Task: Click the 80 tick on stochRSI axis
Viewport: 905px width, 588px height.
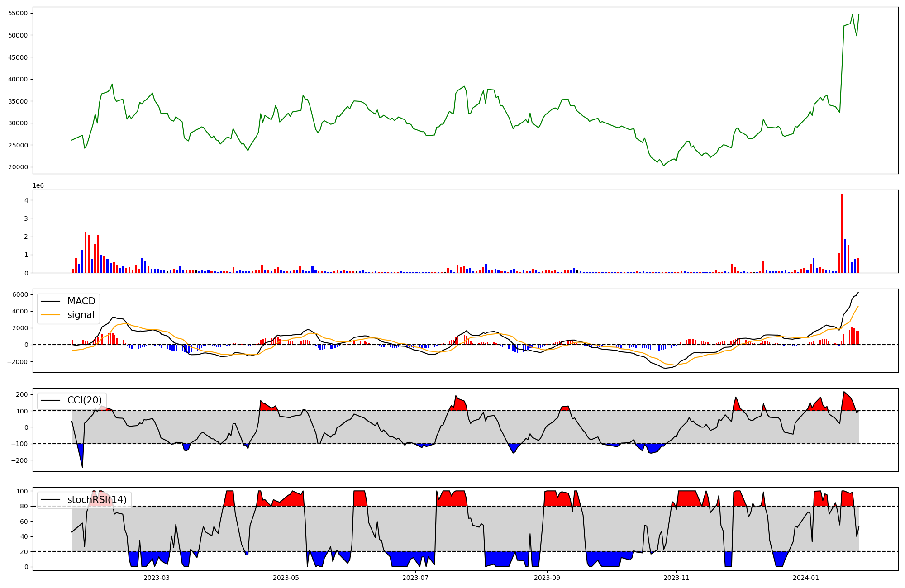Action: tap(24, 506)
